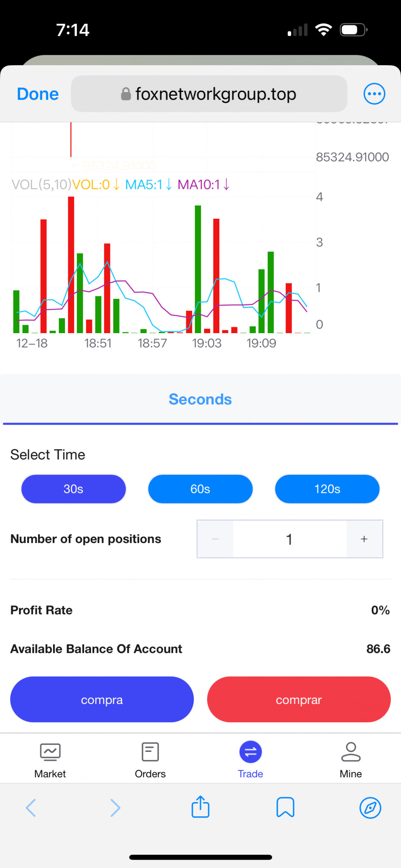Viewport: 401px width, 868px height.
Task: Tap the browser share icon
Action: pos(200,807)
